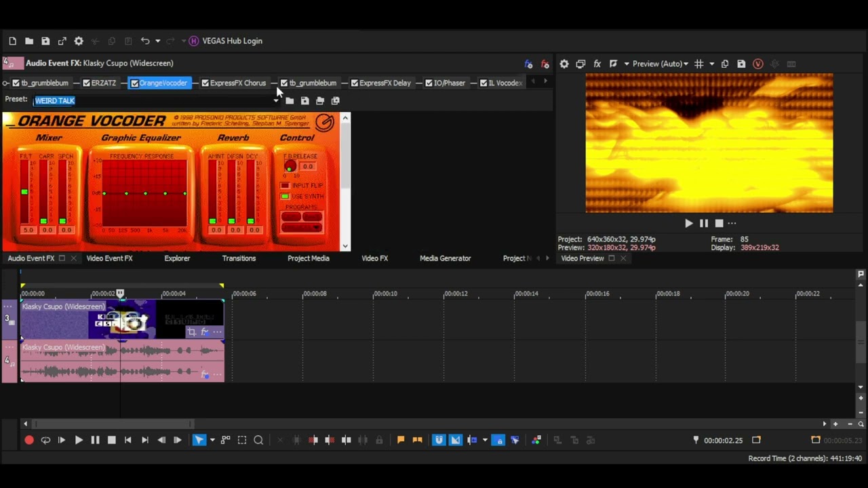Close the Audio Event FX tab
The height and width of the screenshot is (488, 868).
pyautogui.click(x=74, y=258)
